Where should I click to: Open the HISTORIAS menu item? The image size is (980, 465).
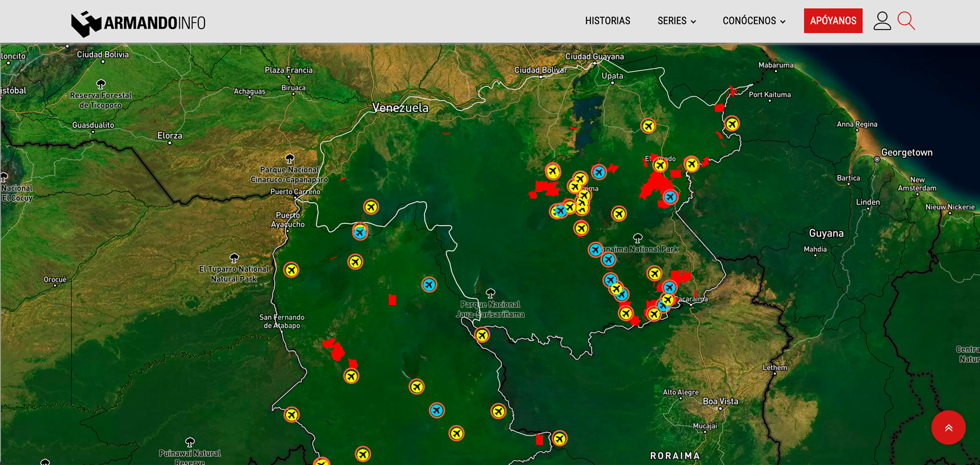pyautogui.click(x=607, y=21)
